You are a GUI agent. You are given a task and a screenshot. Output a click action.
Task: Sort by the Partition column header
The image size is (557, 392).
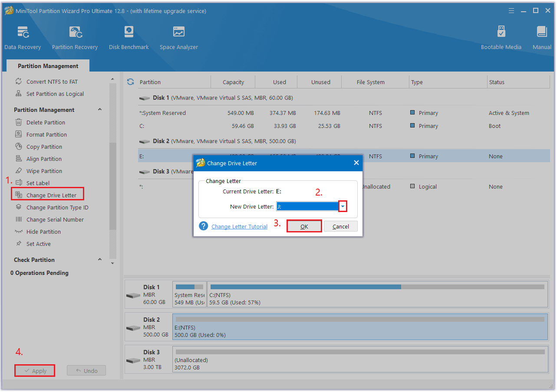coord(174,82)
